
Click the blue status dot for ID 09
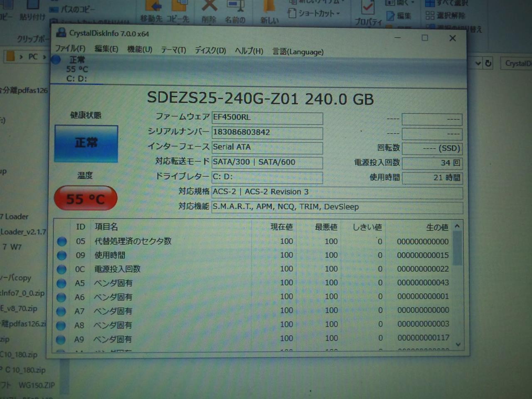62,255
